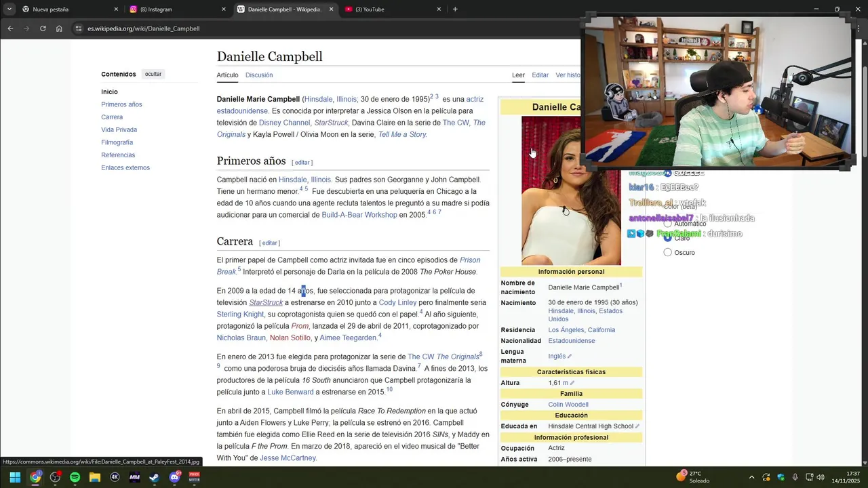
Task: Open the Luke Benward link
Action: click(290, 392)
